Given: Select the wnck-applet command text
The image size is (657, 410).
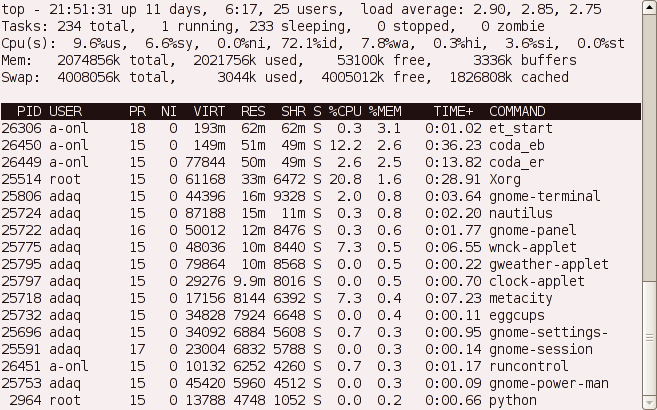Looking at the screenshot, I should [533, 248].
